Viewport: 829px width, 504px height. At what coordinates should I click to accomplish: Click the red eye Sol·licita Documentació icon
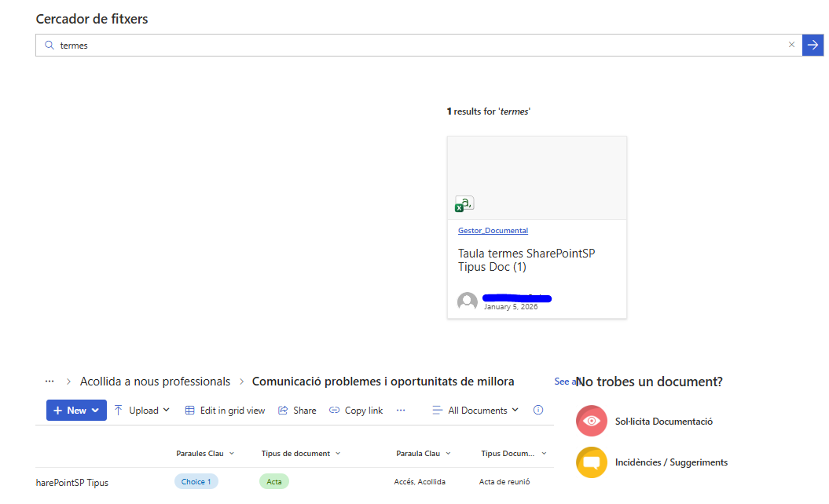click(x=592, y=421)
